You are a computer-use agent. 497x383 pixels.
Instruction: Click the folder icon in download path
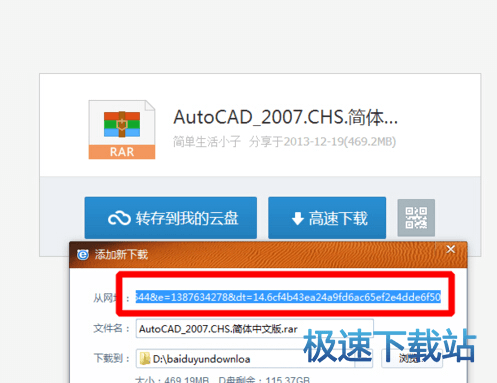point(145,359)
